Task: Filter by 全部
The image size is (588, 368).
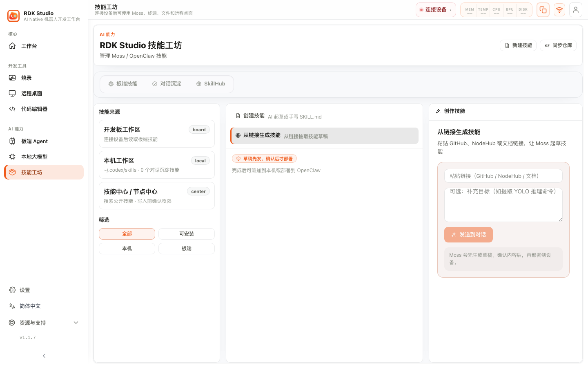Action: coord(127,234)
